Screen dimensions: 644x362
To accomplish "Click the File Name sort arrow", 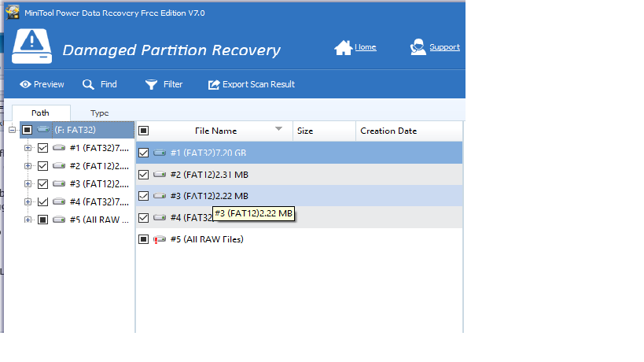I will [x=278, y=129].
